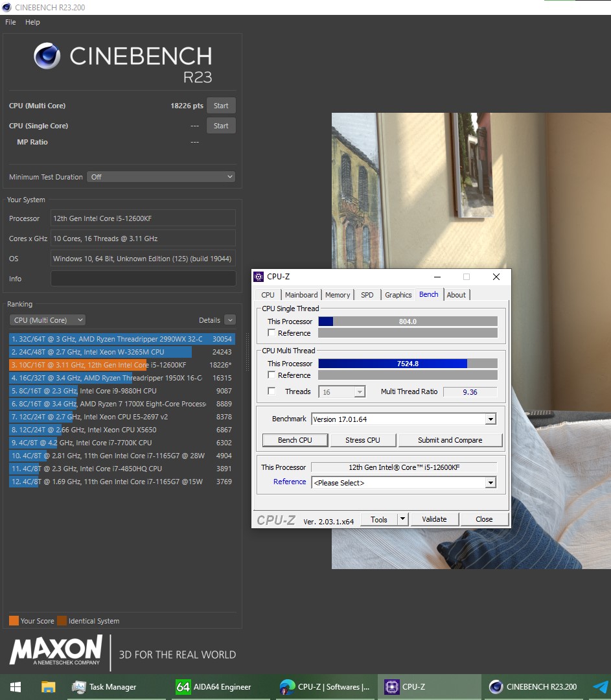
Task: Expand the ranking Details chevron
Action: 230,320
